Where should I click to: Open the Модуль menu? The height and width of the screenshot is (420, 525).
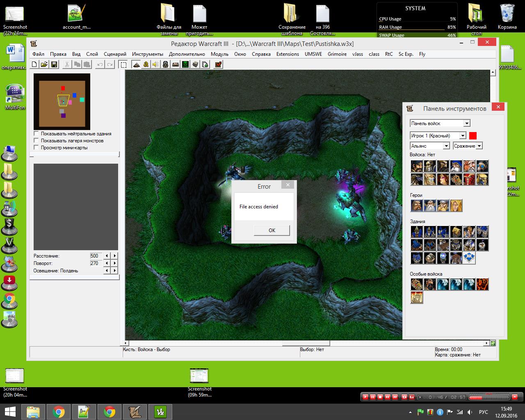click(x=219, y=54)
